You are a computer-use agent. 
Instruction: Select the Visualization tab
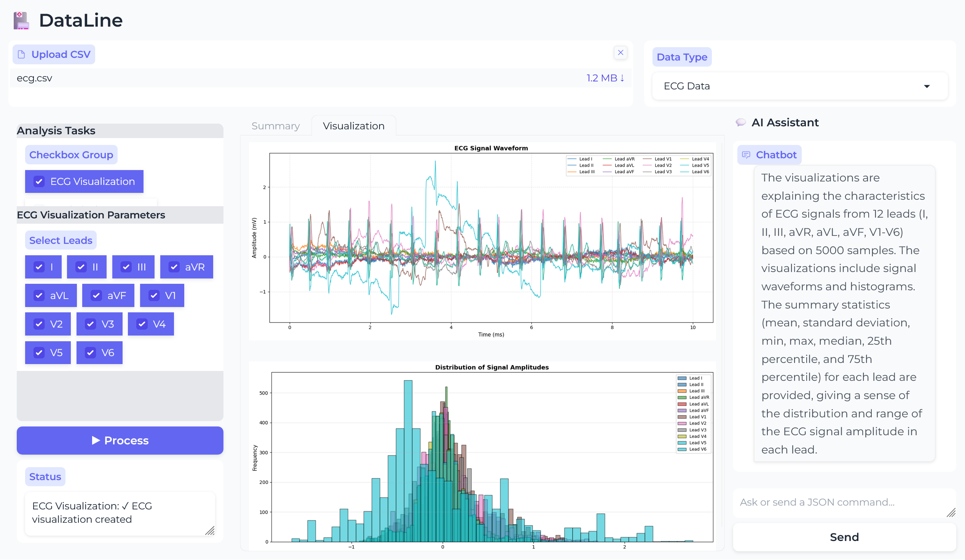pyautogui.click(x=353, y=126)
